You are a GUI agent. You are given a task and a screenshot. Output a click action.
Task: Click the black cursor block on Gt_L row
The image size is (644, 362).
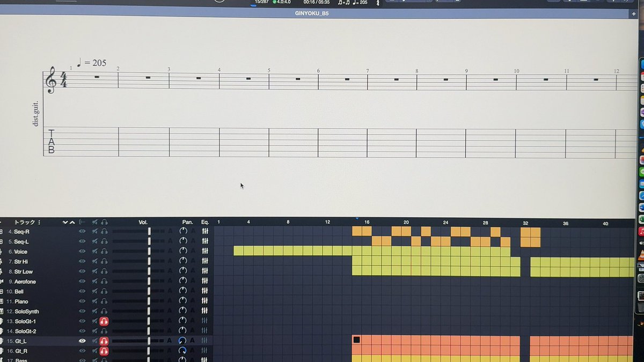click(x=357, y=340)
